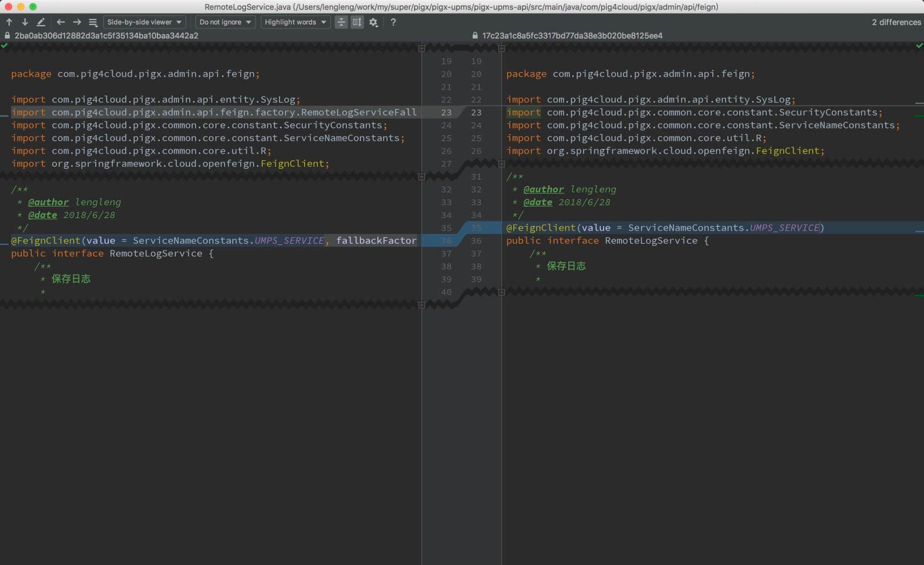Click the help question mark icon
This screenshot has width=924, height=565.
click(x=393, y=22)
